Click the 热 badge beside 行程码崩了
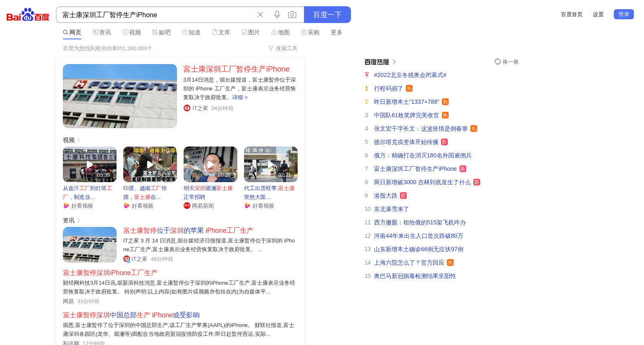The image size is (644, 345). (409, 88)
